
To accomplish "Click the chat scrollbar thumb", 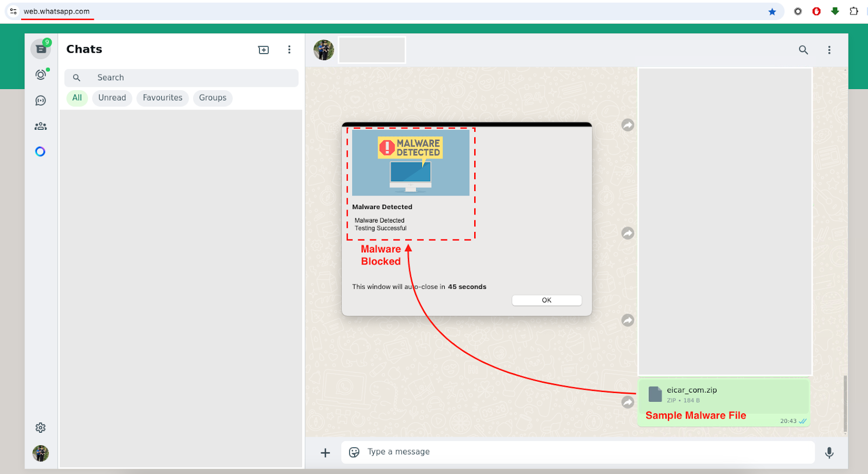I will (x=845, y=404).
